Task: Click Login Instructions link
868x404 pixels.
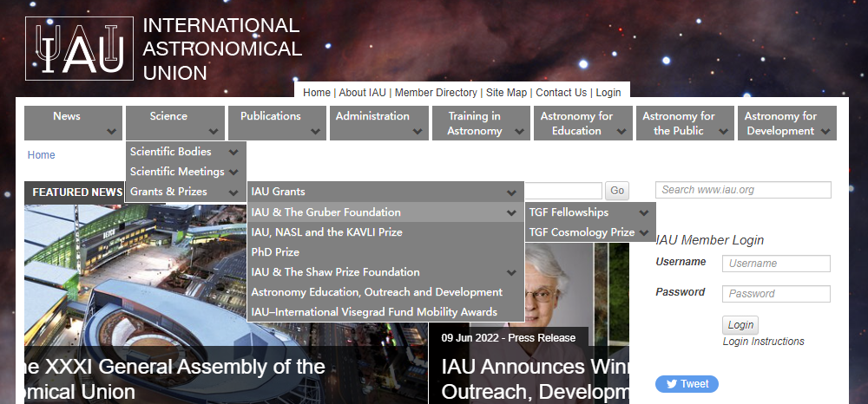Action: click(x=763, y=342)
